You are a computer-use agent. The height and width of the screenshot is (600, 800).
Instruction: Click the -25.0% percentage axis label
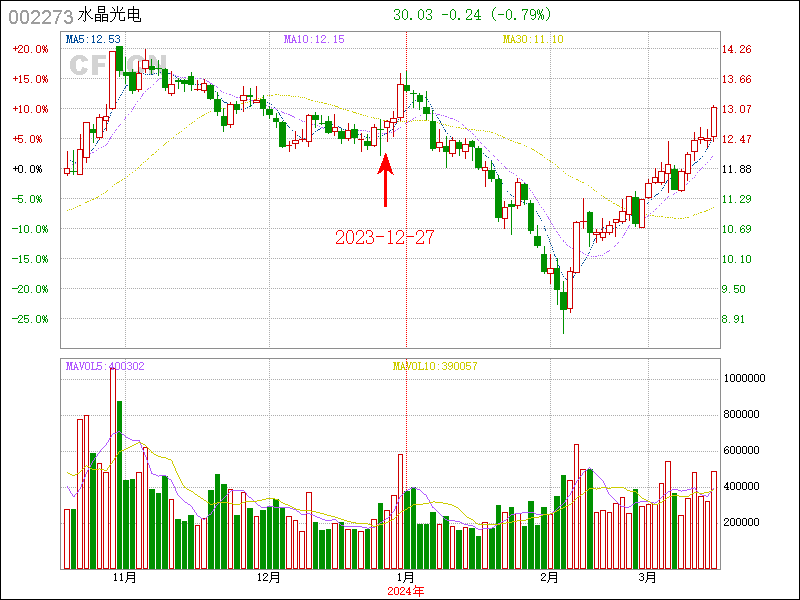(30, 319)
